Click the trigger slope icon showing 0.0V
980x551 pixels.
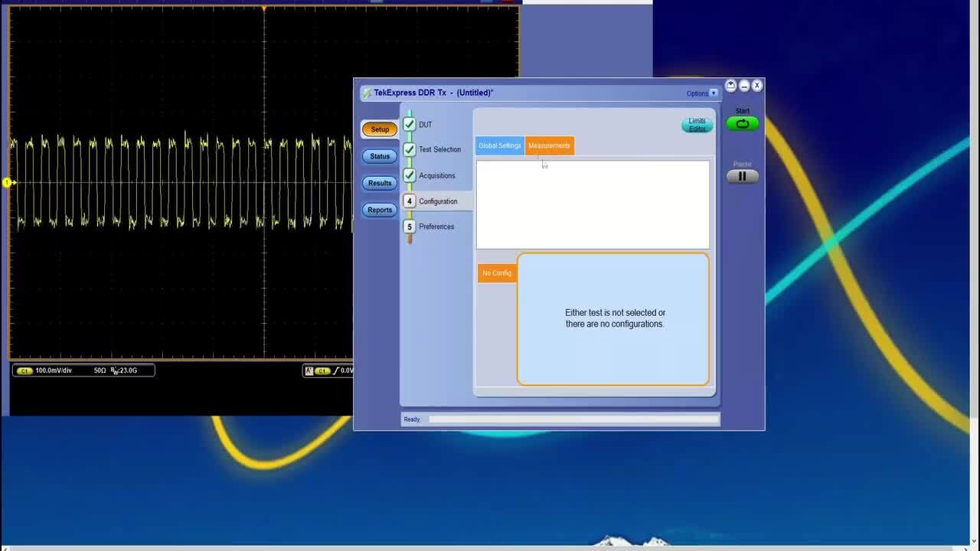(343, 370)
